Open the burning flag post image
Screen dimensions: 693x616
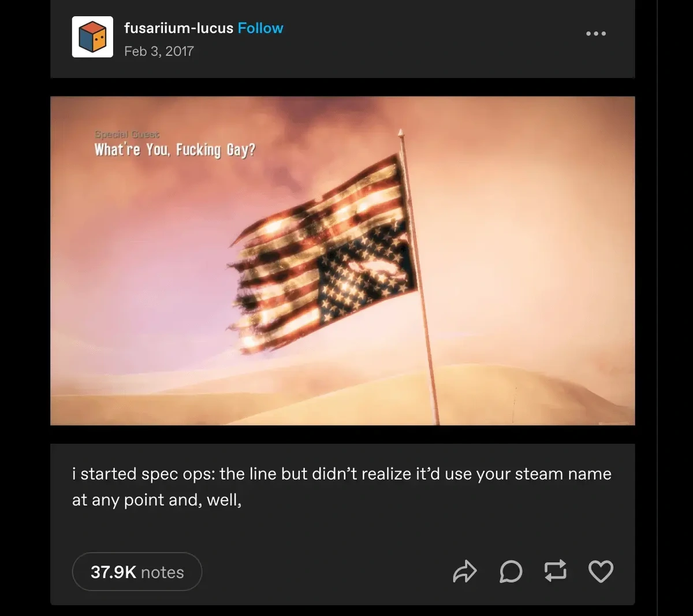point(342,261)
